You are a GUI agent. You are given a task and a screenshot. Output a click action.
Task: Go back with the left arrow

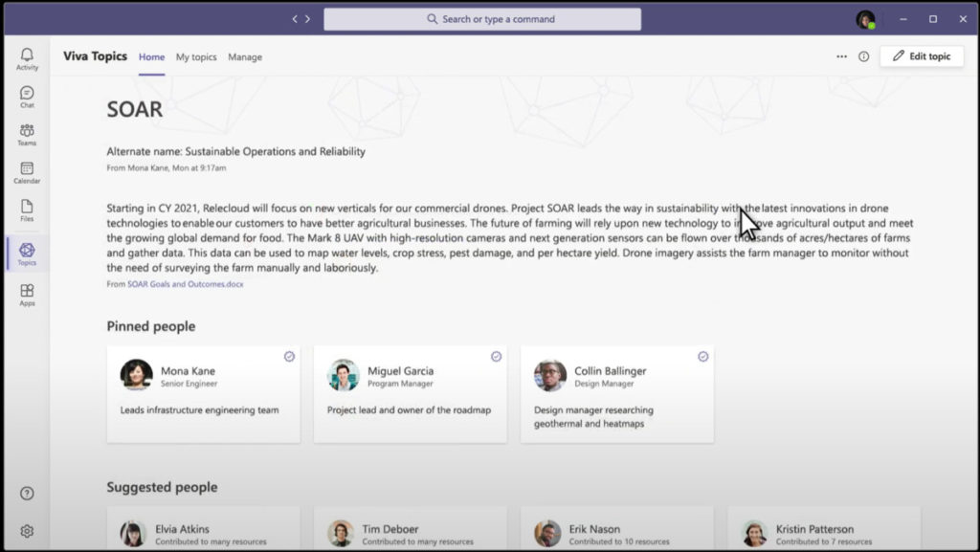point(295,19)
